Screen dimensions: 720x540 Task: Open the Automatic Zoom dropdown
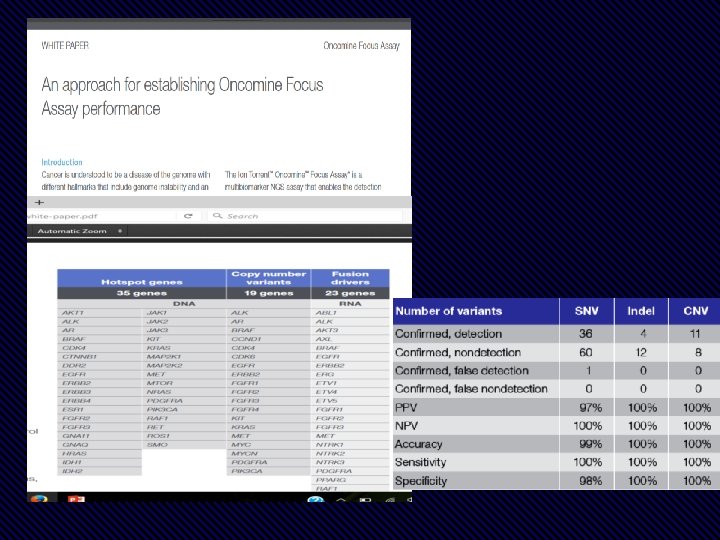79,231
